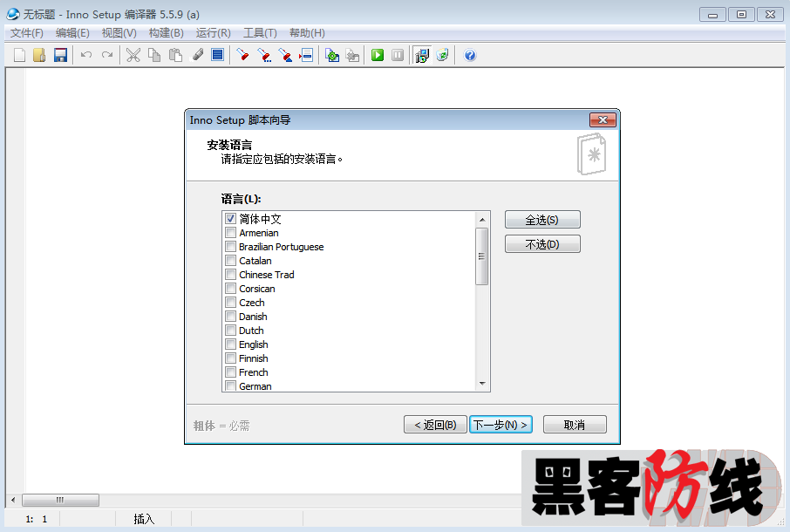This screenshot has width=790, height=532.
Task: Open the 构建(B) menu
Action: pos(166,33)
